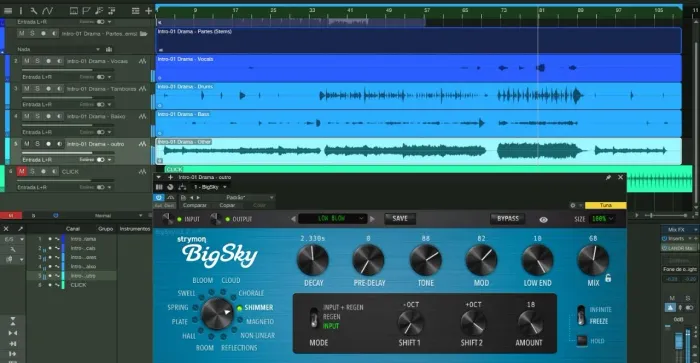Mute the Vocais track

click(27, 61)
